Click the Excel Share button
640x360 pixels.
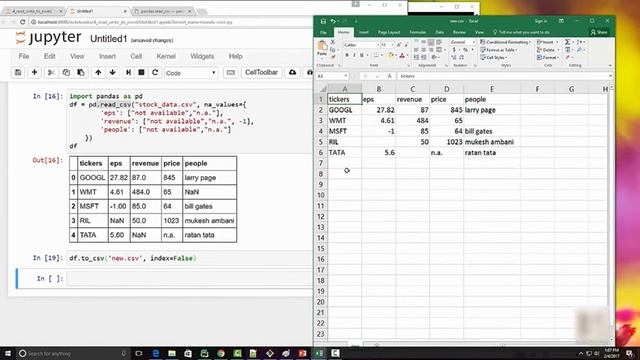coord(599,32)
